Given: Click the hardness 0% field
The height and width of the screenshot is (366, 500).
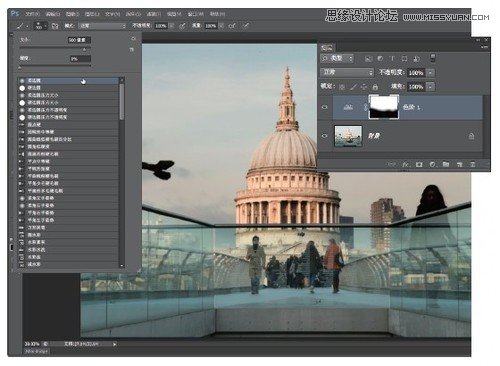Looking at the screenshot, I should click(x=80, y=59).
